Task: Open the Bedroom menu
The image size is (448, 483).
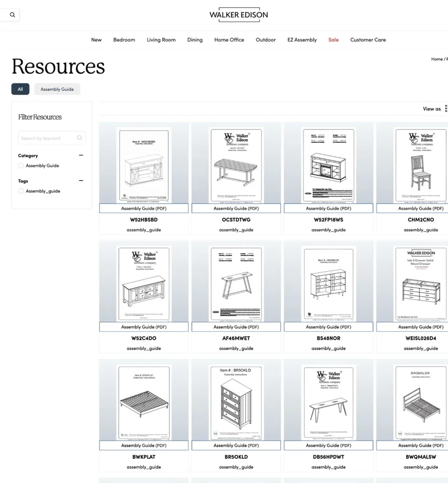Action: [x=124, y=40]
